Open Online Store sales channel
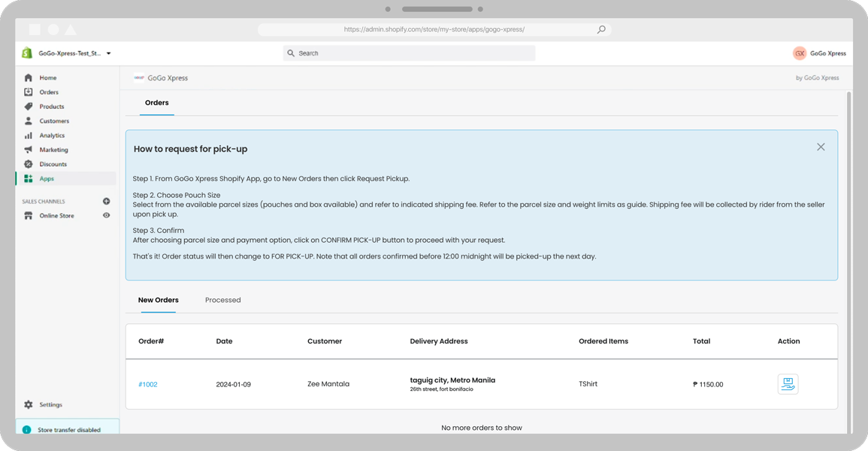 click(56, 216)
